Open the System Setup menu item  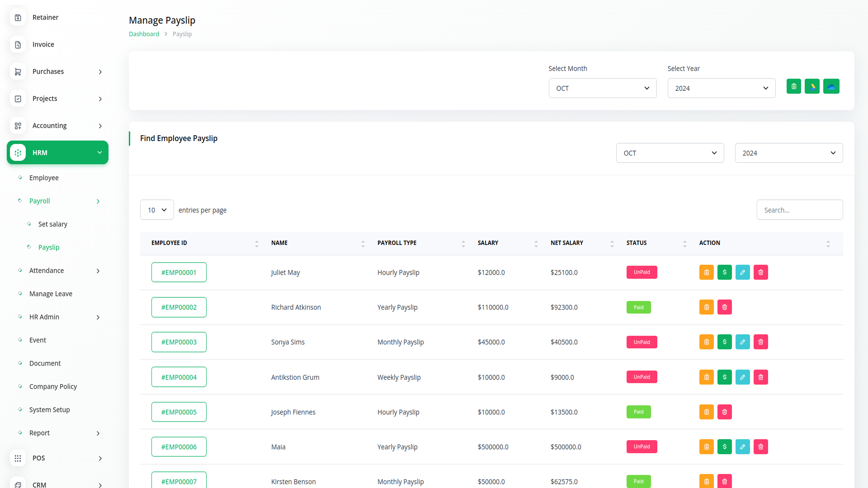49,410
